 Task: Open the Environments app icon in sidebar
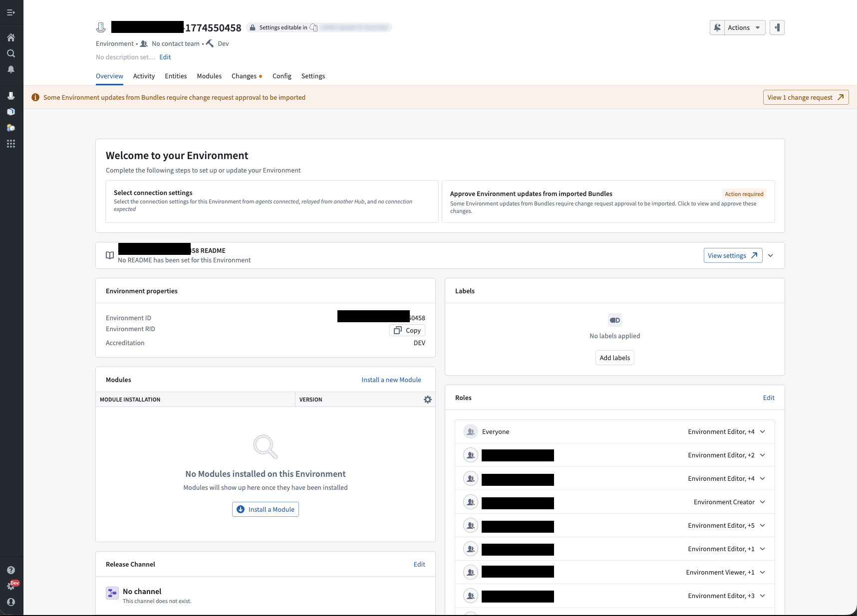11,96
